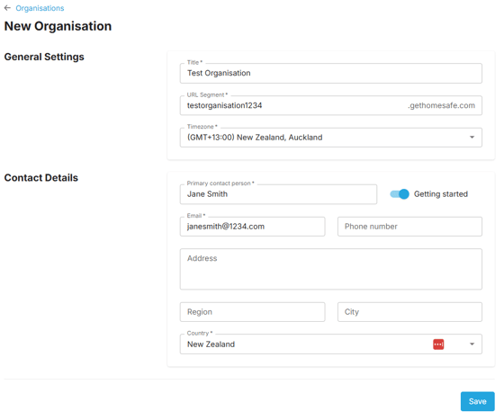Click the .gethomesafe.com suffix text
The width and height of the screenshot is (504, 420).
pos(441,105)
